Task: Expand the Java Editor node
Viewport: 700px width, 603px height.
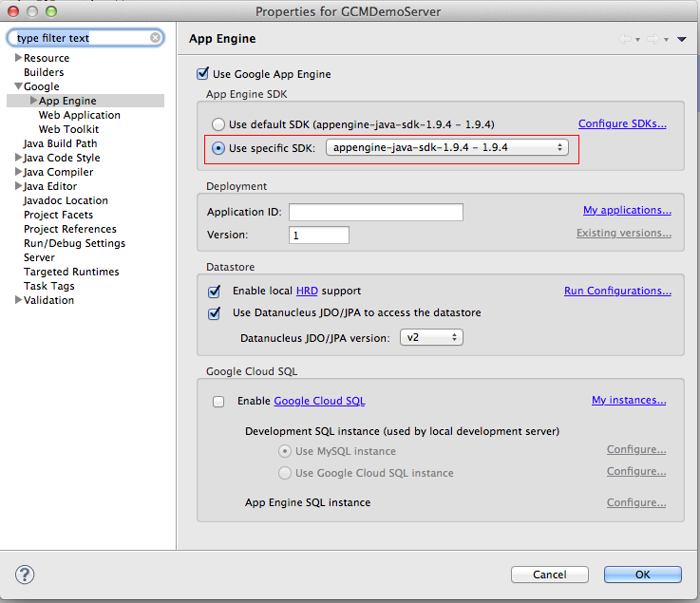Action: tap(18, 186)
